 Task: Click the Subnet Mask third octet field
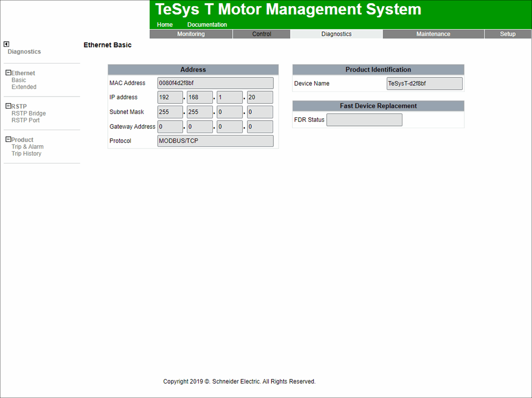(230, 112)
